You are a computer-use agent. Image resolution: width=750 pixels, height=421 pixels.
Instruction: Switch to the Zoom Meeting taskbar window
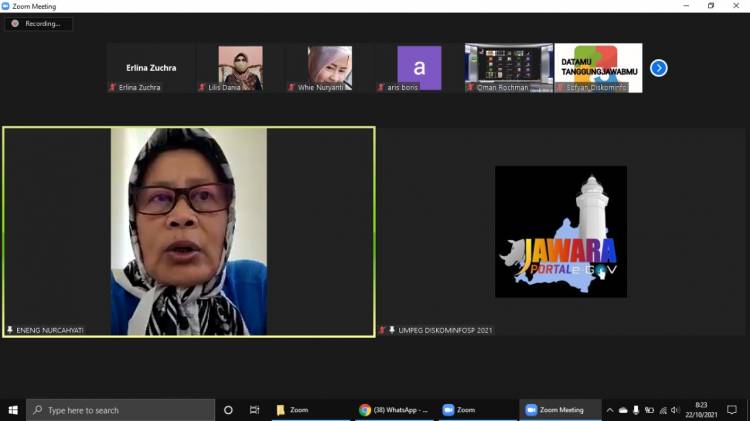click(x=559, y=410)
